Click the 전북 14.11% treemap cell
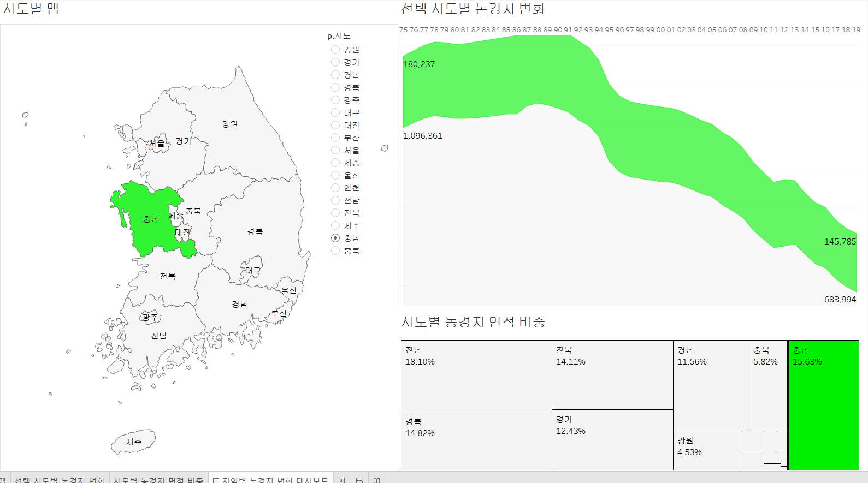This screenshot has width=868, height=483. point(612,375)
